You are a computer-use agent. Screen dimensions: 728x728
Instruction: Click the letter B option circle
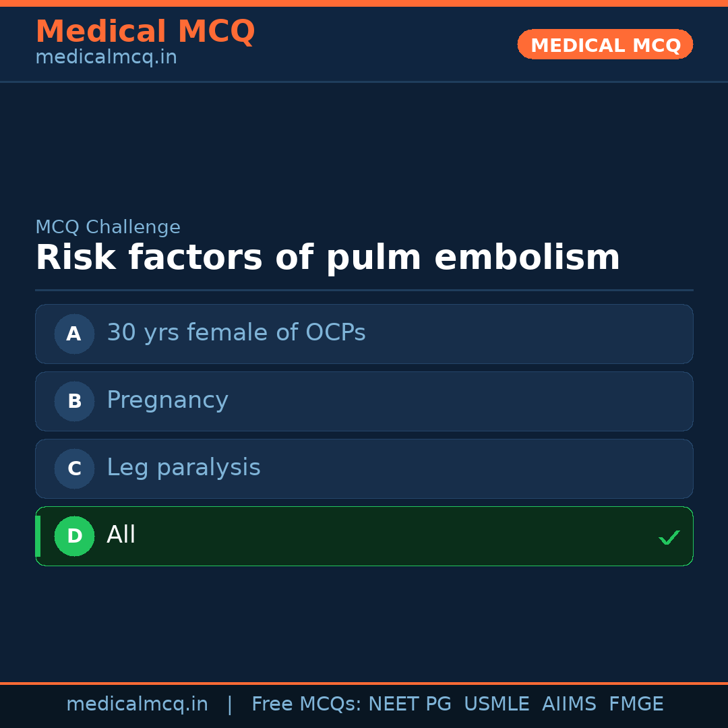point(74,401)
